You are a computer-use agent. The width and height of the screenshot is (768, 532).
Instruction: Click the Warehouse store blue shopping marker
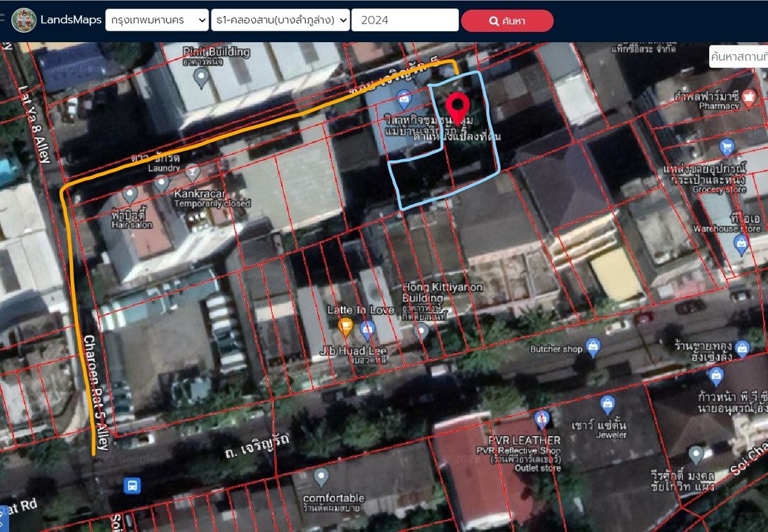[x=741, y=244]
